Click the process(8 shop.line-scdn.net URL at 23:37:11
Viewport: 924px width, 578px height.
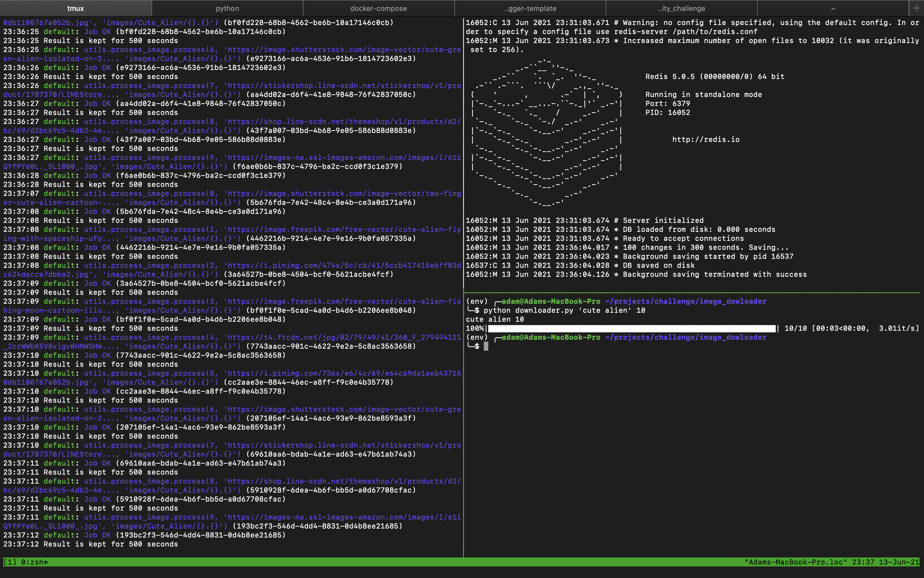pos(232,486)
